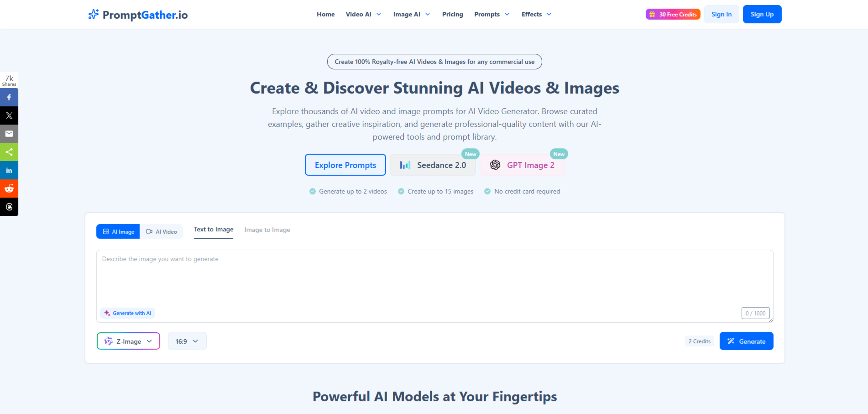
Task: Open the Seedance 2.0 button
Action: pos(433,165)
